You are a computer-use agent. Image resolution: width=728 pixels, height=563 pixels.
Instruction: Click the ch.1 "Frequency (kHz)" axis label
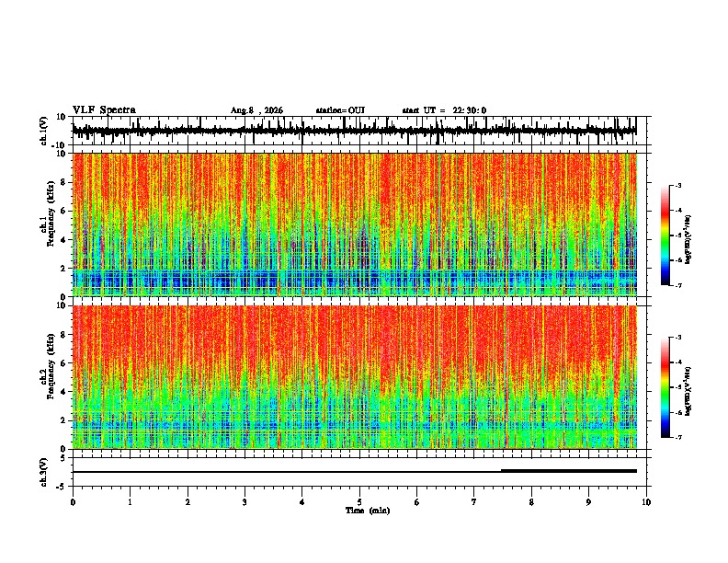pos(51,214)
